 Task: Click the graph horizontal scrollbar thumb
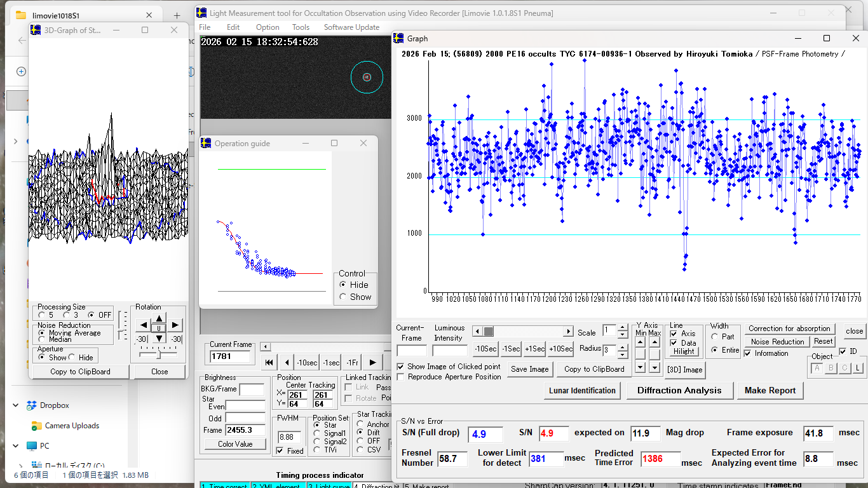[488, 332]
